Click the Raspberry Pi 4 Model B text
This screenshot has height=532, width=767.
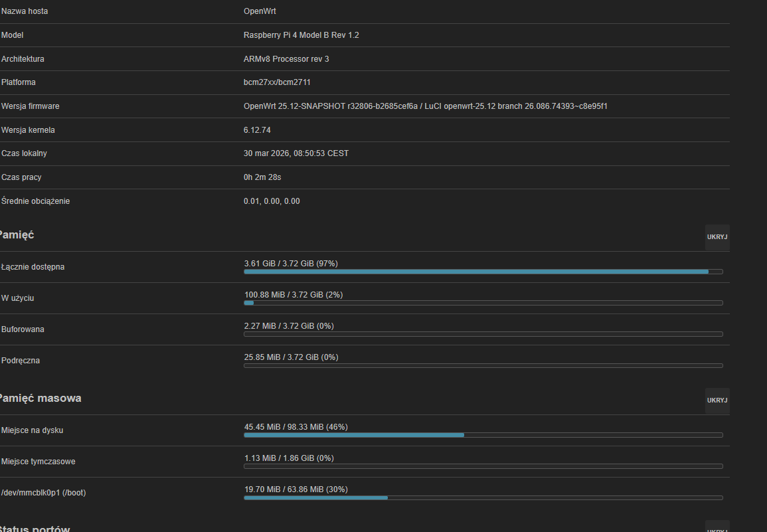[301, 35]
